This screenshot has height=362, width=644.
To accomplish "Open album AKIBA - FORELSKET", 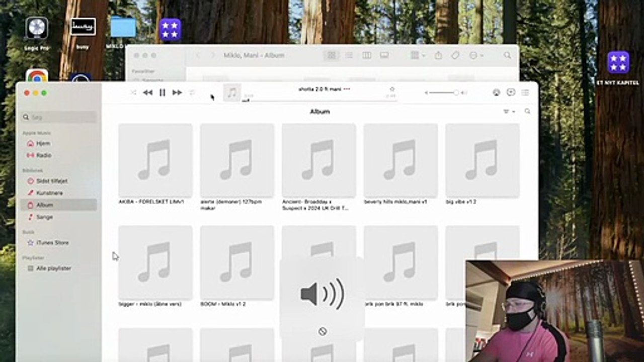I will (155, 160).
